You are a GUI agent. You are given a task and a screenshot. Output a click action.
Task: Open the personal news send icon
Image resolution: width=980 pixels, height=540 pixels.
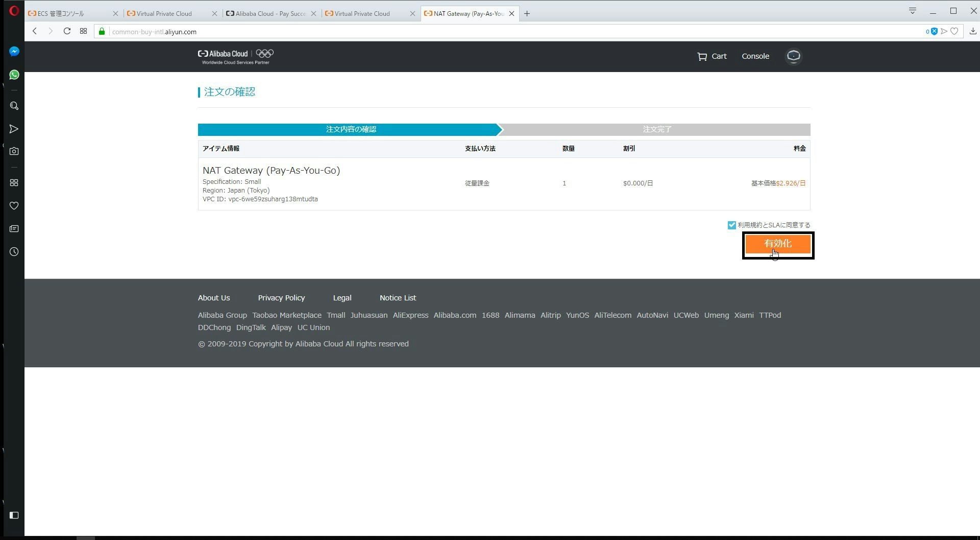click(x=14, y=129)
